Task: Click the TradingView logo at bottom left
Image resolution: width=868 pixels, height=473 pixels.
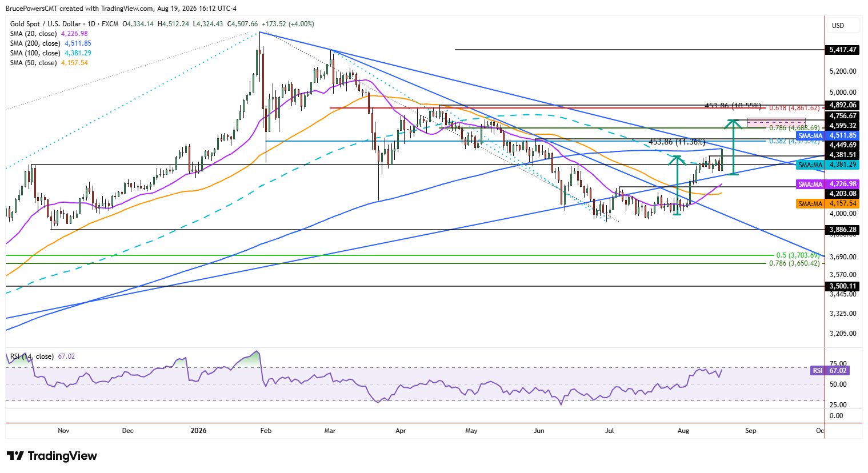Action: [x=52, y=456]
